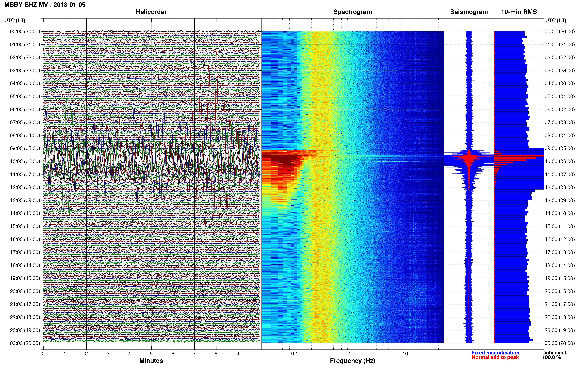Viewport: 588px width, 368px height.
Task: Click left time label '18:00 (14:00)'
Action: click(x=25, y=265)
